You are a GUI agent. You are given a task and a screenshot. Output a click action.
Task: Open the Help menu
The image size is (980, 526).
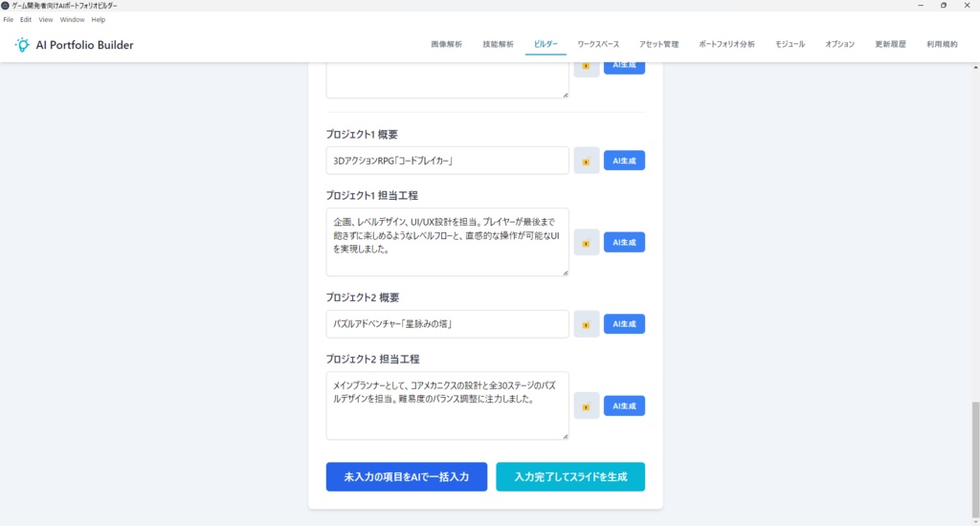(99, 19)
